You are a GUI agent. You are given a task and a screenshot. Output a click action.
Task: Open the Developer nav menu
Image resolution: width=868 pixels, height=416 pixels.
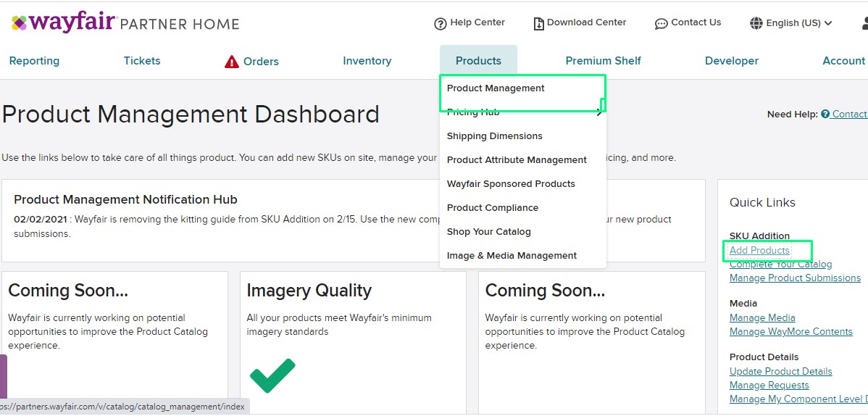pos(731,61)
